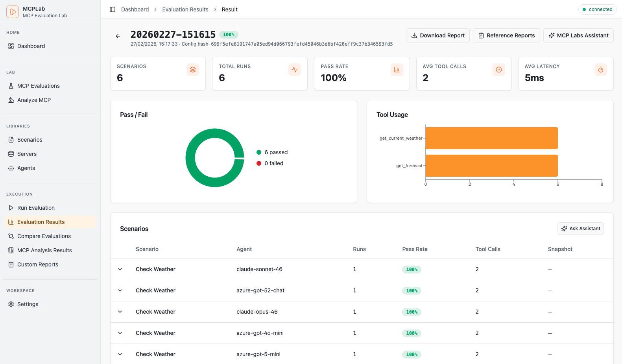Open Compare Evaluations from sidebar
Viewport: 622px width, 364px height.
tap(44, 236)
